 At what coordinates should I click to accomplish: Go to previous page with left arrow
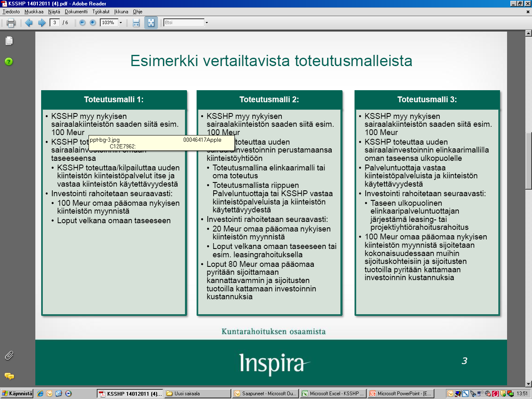click(x=29, y=23)
